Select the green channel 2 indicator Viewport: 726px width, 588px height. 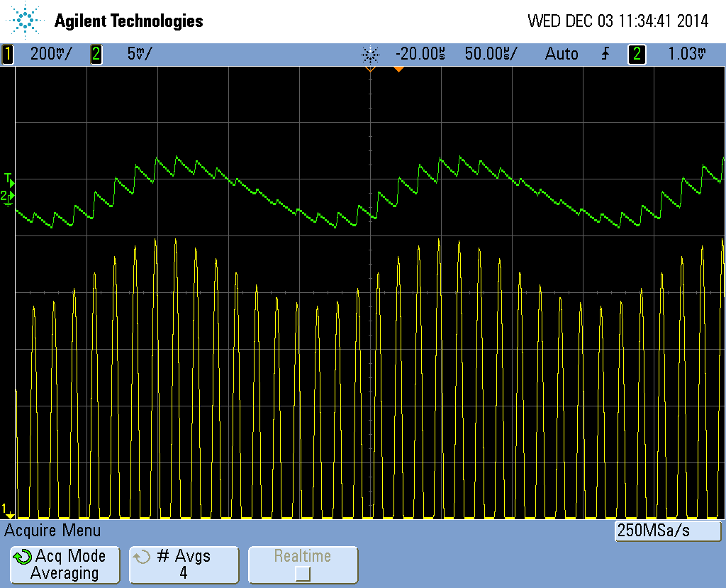[x=96, y=54]
